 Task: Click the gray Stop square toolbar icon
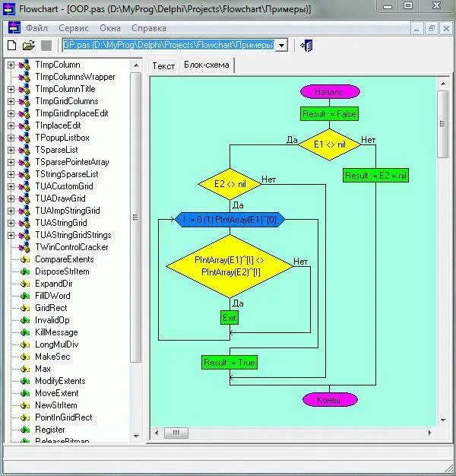(x=46, y=46)
